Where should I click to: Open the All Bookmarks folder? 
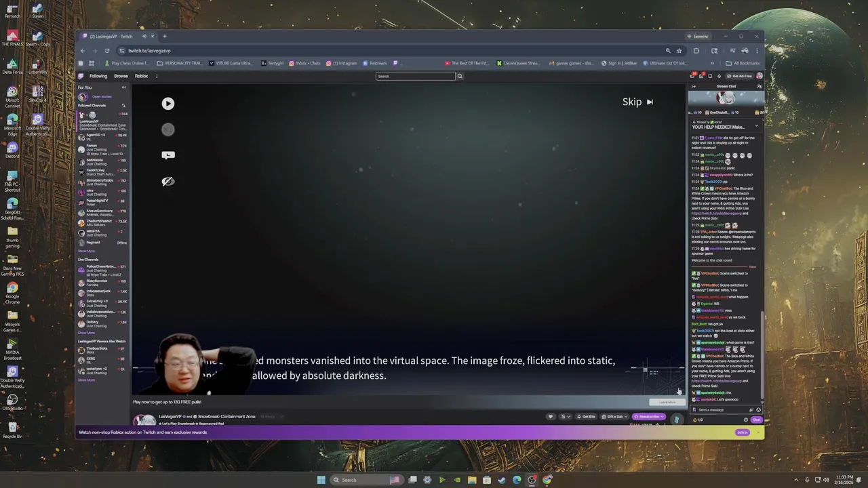pos(743,63)
